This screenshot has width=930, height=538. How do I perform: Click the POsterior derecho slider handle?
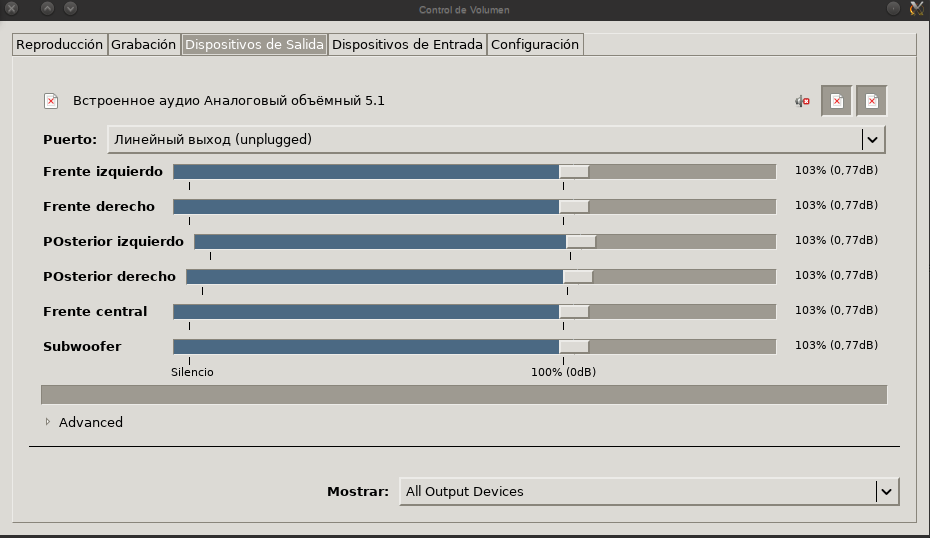click(x=578, y=277)
